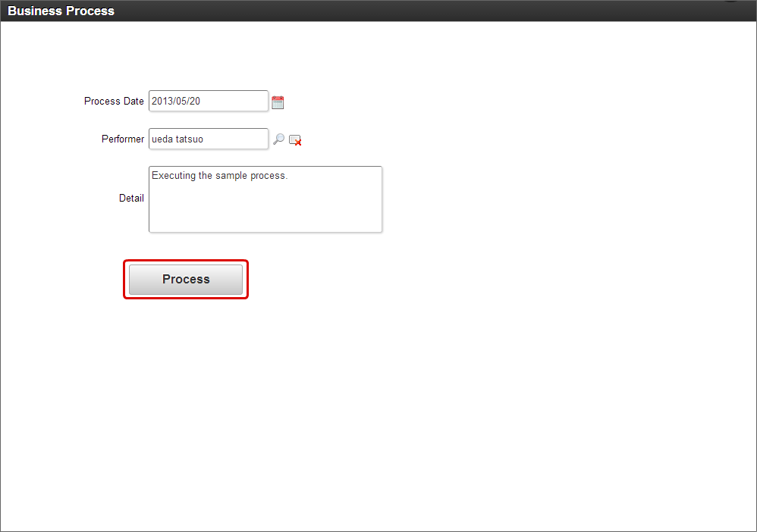Search for a performer with magnifier icon
The height and width of the screenshot is (532, 757).
pyautogui.click(x=278, y=139)
